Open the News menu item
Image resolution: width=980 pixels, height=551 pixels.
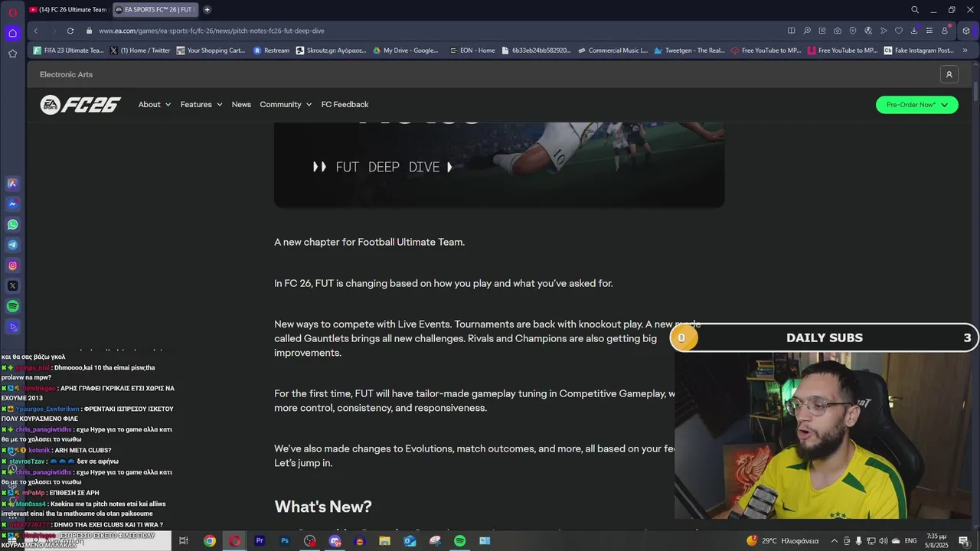point(241,105)
